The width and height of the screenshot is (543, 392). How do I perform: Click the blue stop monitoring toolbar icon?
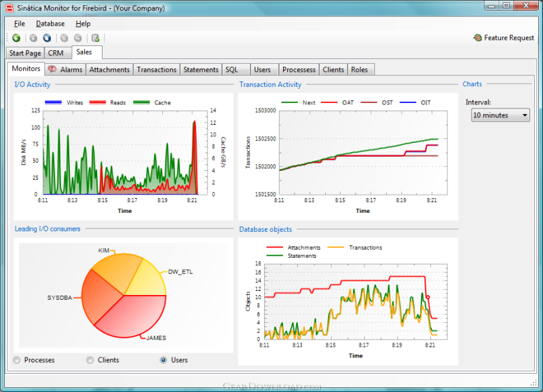[47, 38]
